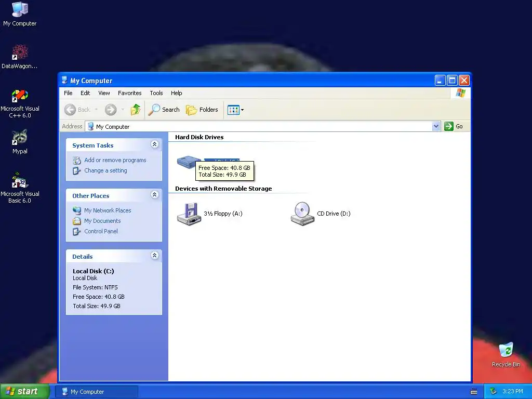Open the File menu

click(x=68, y=93)
